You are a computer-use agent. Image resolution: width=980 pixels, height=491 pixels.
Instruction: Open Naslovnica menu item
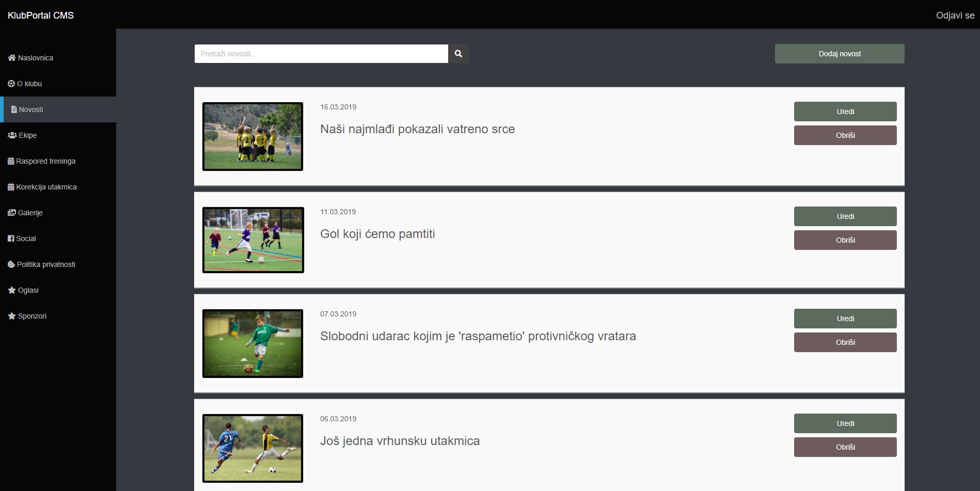pos(58,58)
